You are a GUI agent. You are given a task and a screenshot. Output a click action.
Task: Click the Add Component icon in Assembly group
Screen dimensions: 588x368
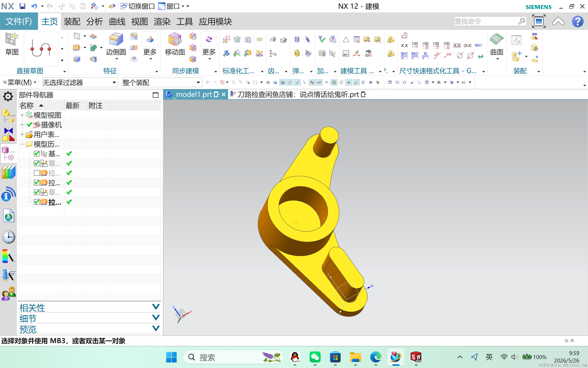click(x=516, y=56)
